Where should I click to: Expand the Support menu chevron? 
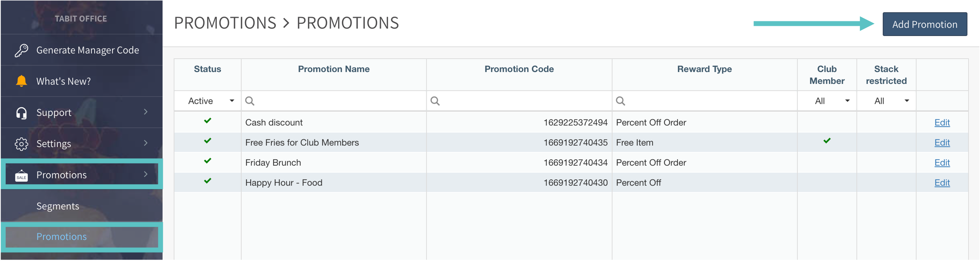coord(146,112)
